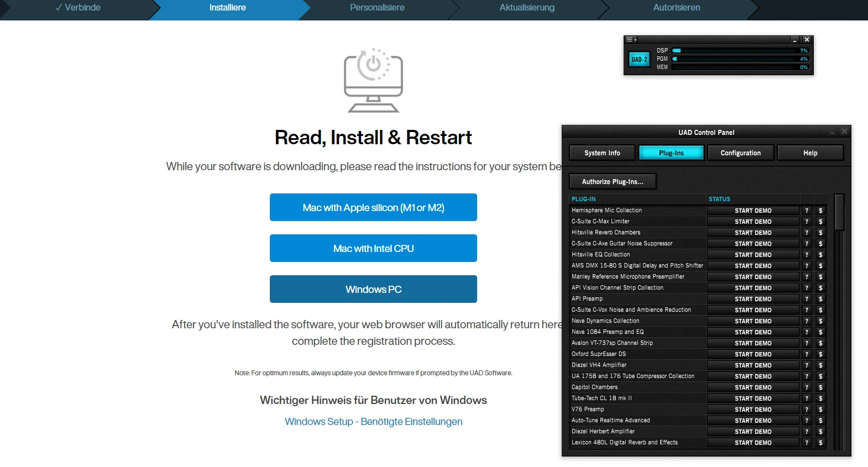
Task: Click Authorize Plug-Ins button
Action: tap(613, 182)
